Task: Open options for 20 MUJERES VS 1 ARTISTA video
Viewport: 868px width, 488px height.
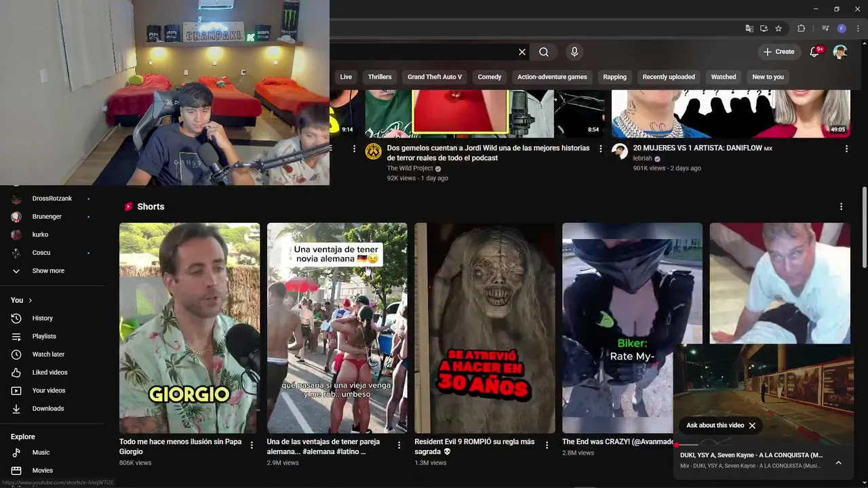Action: [x=846, y=148]
